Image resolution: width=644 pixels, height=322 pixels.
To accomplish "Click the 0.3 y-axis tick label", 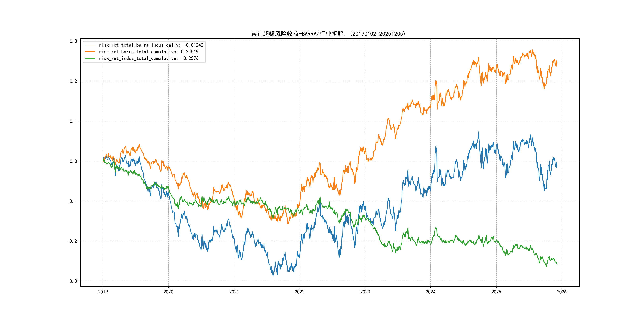I will click(73, 41).
